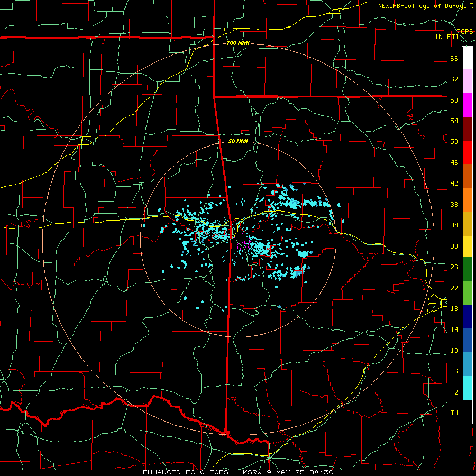Viewport: 476px width, 476px height.
Task: Click the navy blue legend swatch
Action: click(x=467, y=317)
